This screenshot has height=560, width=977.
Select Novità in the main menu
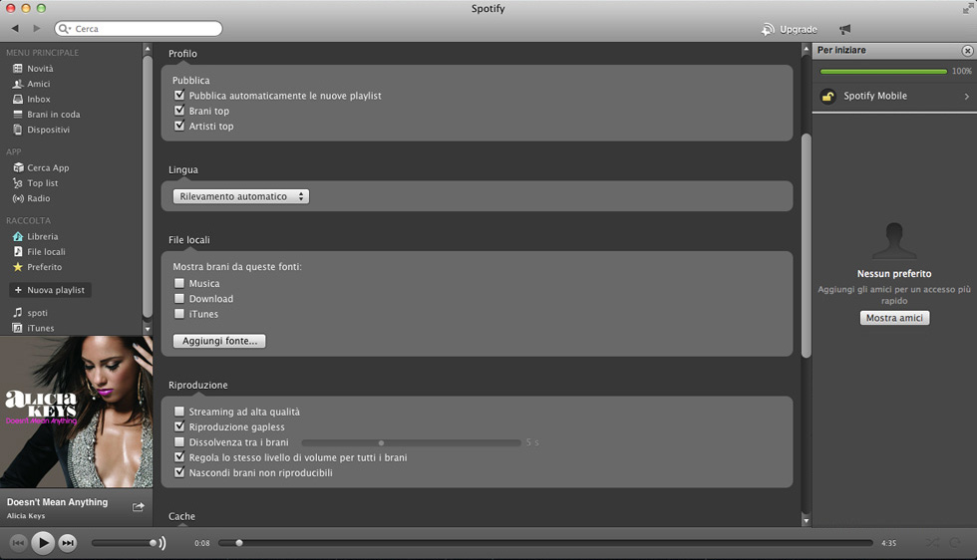pyautogui.click(x=40, y=69)
